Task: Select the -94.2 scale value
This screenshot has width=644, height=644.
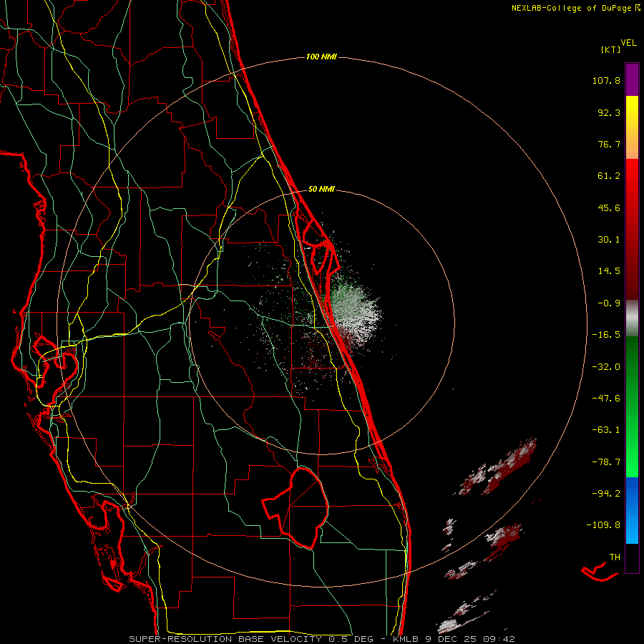Action: click(x=606, y=493)
